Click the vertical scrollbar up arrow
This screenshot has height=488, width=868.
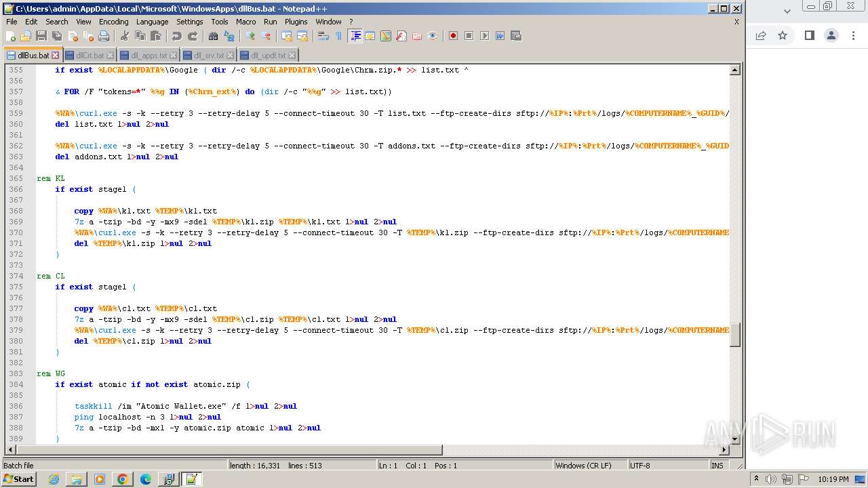[x=734, y=70]
